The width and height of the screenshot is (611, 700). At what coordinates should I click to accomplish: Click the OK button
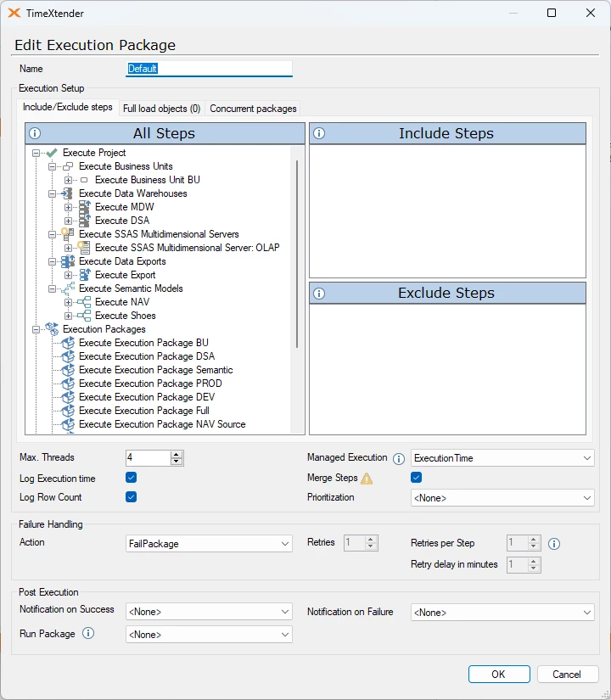499,674
